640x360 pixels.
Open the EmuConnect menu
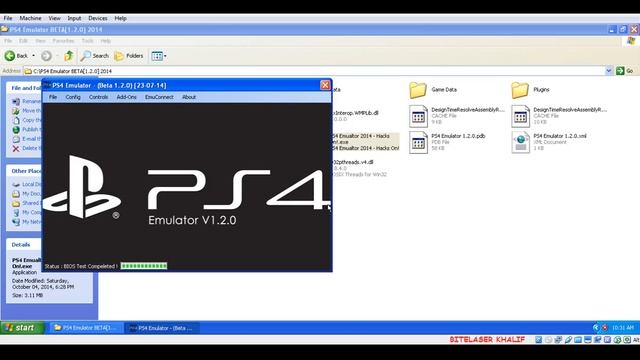[x=159, y=97]
